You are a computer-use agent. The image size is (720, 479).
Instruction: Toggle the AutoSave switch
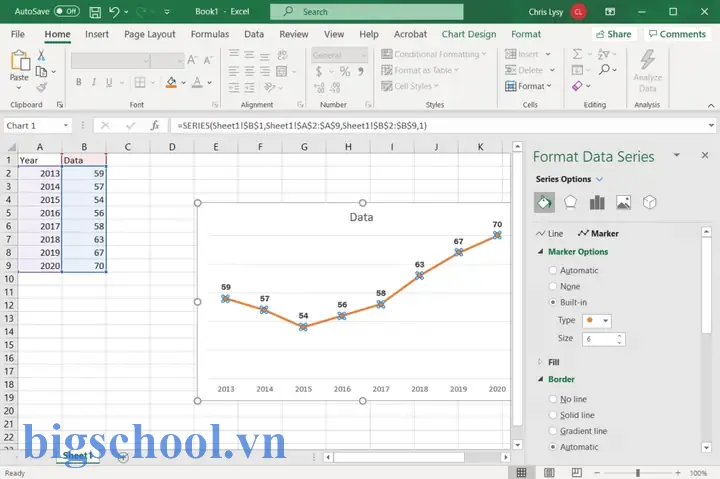click(x=67, y=11)
